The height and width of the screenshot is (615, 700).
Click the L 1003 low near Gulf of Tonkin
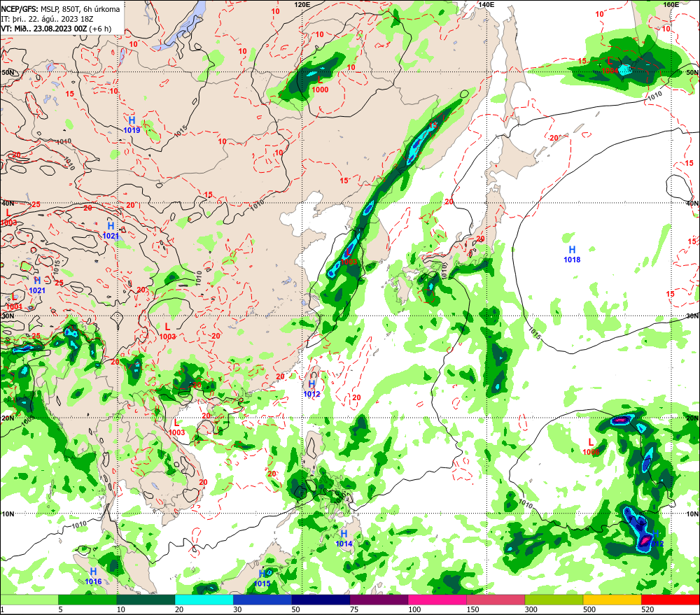pos(176,427)
